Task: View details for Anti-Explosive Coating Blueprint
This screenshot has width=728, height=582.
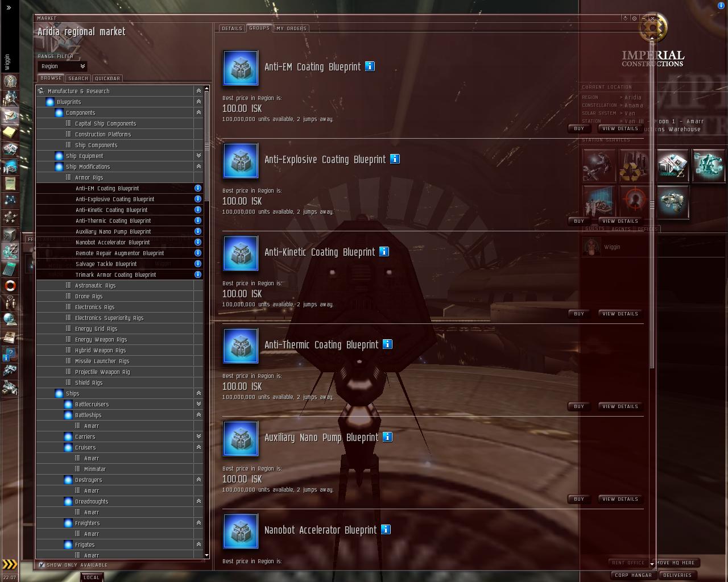Action: 620,221
